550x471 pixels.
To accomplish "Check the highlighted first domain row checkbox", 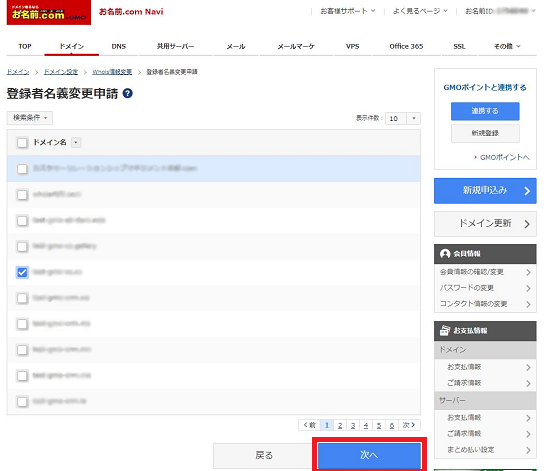I will (x=22, y=169).
